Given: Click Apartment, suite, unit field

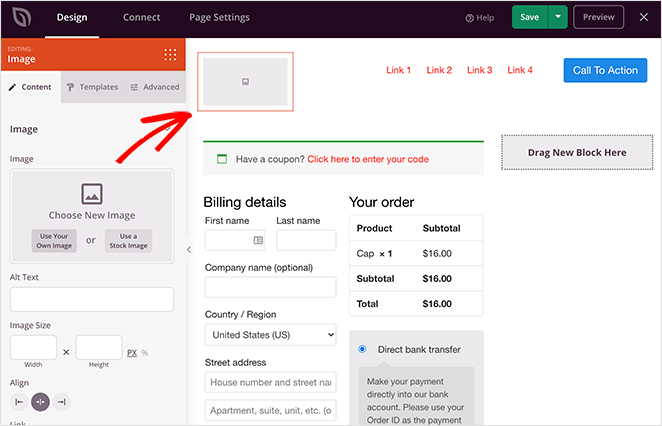Looking at the screenshot, I should point(271,410).
